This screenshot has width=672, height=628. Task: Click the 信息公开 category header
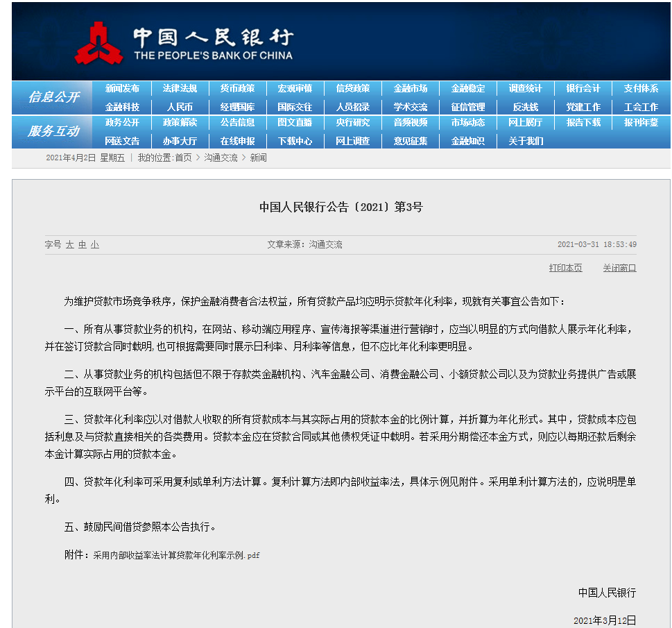53,97
